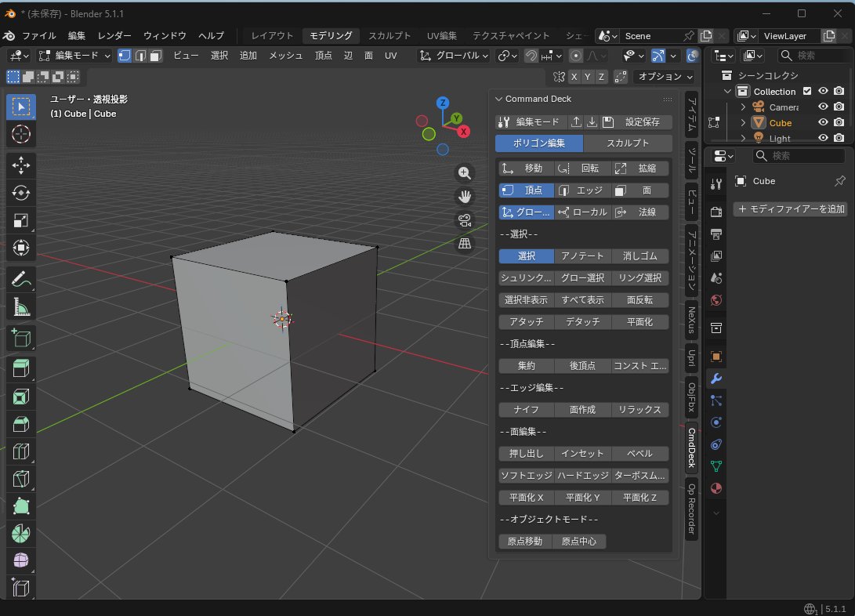The width and height of the screenshot is (855, 616).
Task: Select the Bevel tool
Action: click(x=20, y=423)
